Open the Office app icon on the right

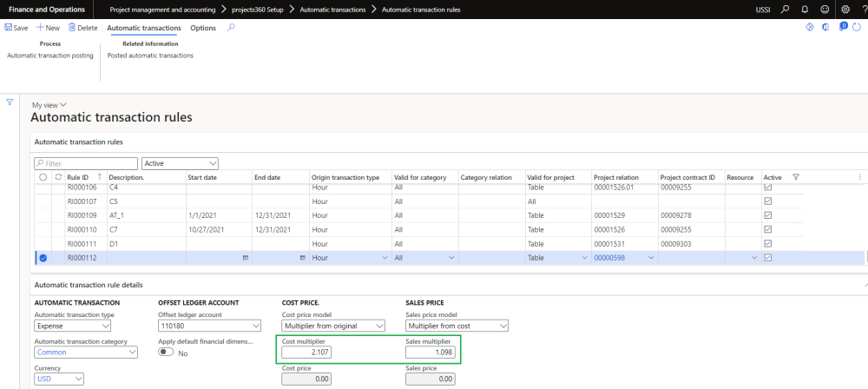(824, 28)
